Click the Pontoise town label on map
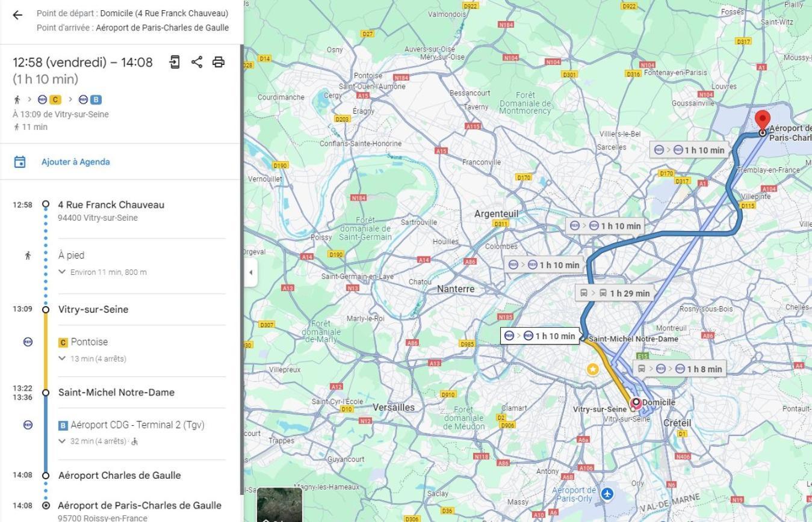812x522 pixels. coord(368,76)
